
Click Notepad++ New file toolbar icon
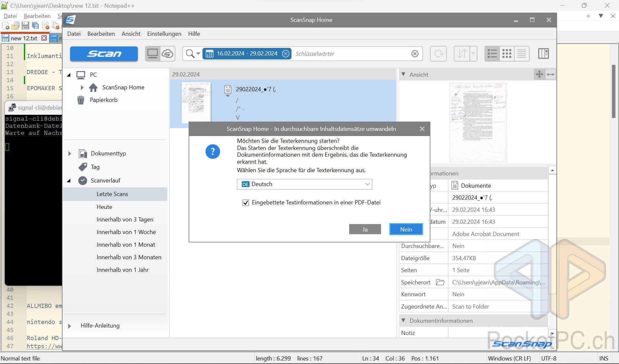tap(5, 26)
